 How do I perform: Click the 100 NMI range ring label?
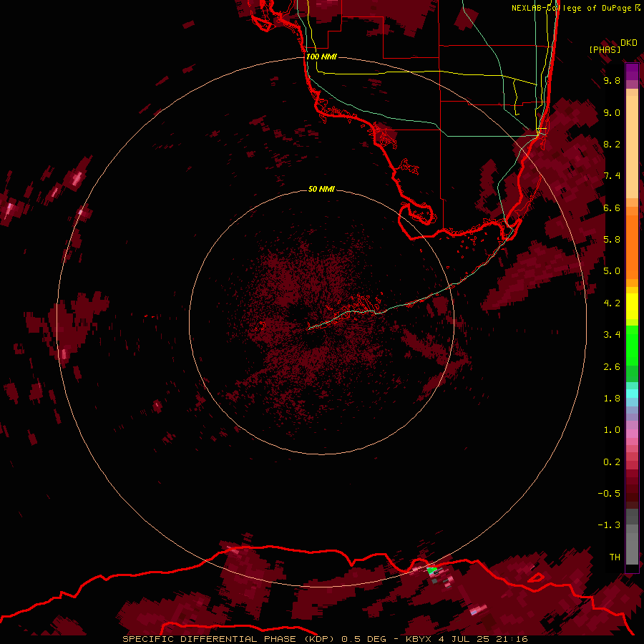click(x=321, y=57)
